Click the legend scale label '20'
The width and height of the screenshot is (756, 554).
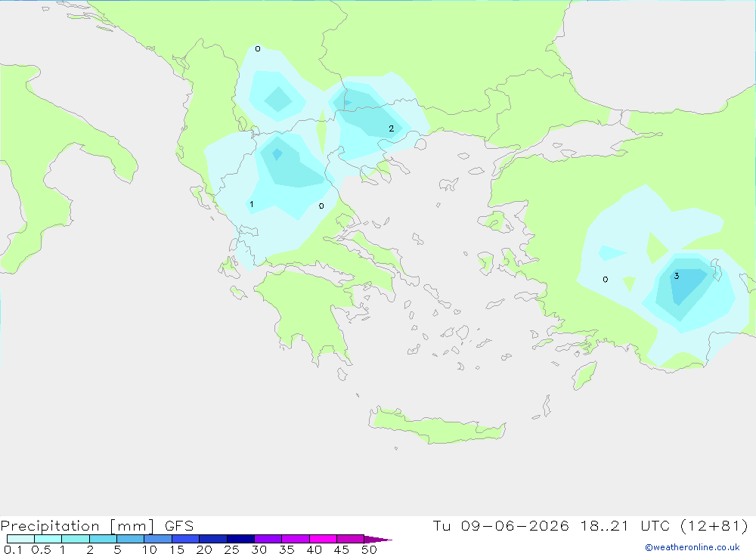coord(204,549)
